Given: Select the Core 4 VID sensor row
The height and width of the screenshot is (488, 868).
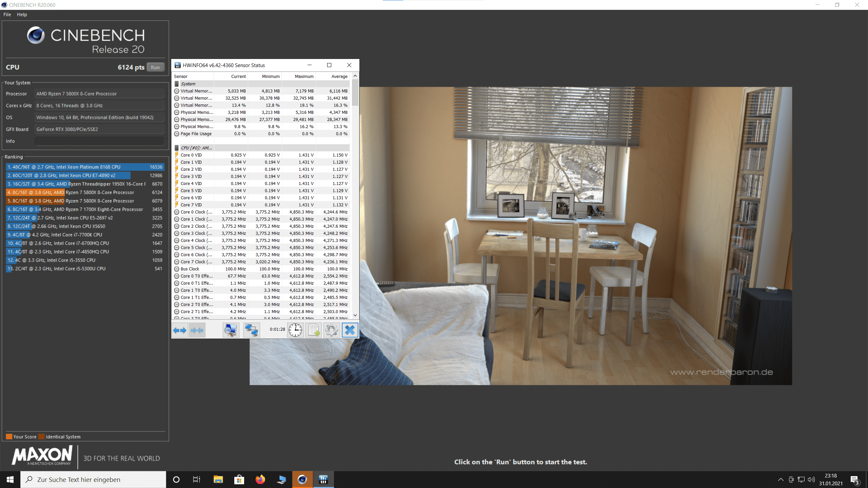Looking at the screenshot, I should pos(261,184).
